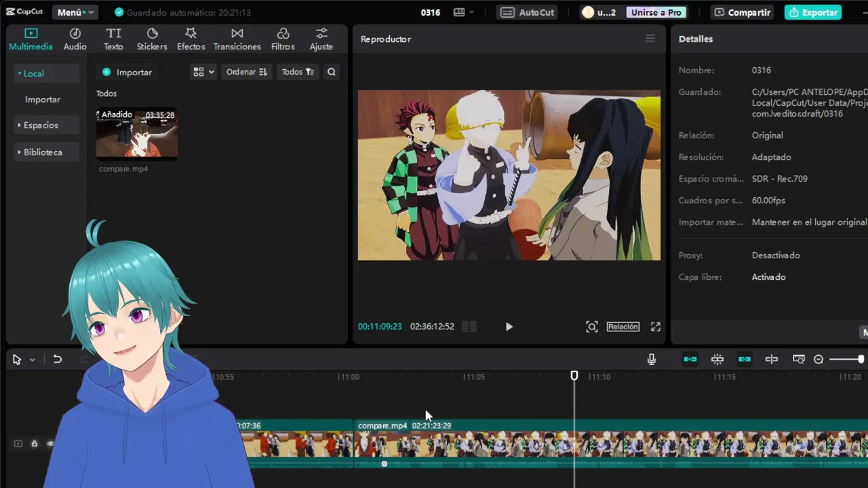Open the Todos filter dropdown
The image size is (868, 488).
click(x=298, y=72)
